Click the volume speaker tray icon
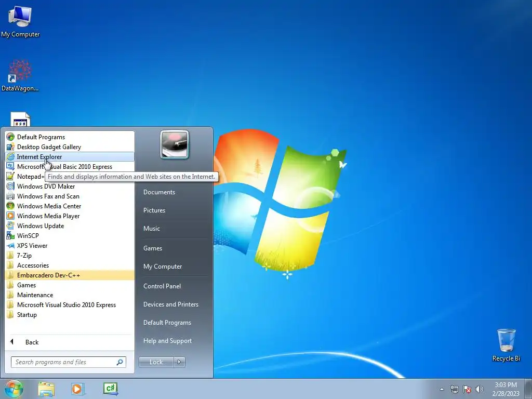 [480, 389]
